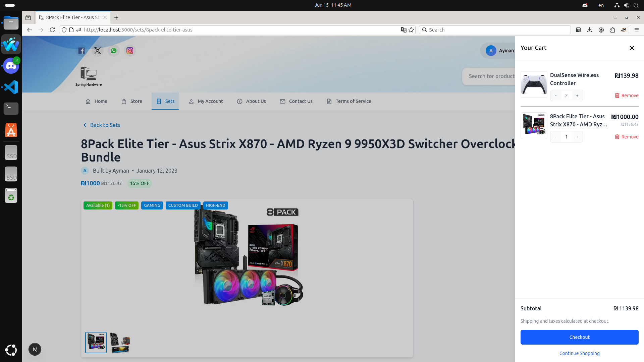Increase 8Pack Elite Tier quantity

[x=577, y=137]
